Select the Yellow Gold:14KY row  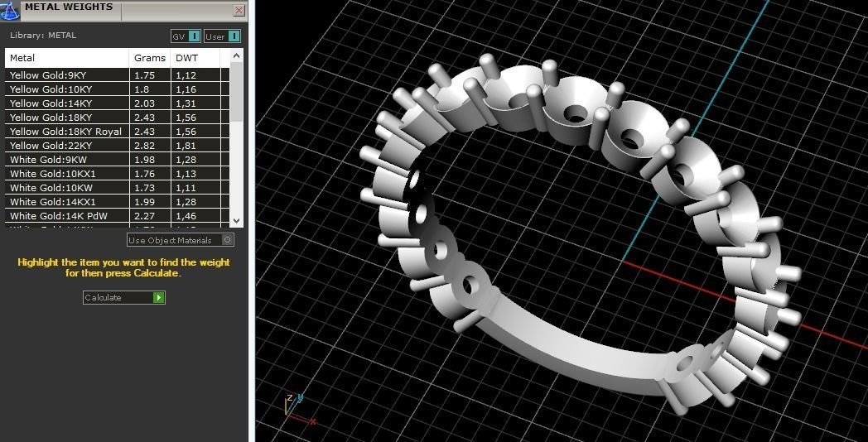click(x=117, y=103)
